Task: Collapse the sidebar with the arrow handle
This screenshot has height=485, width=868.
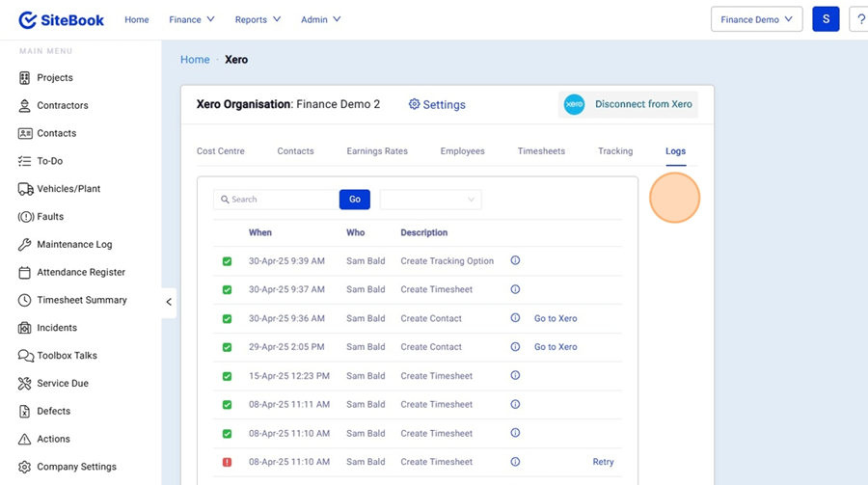Action: (x=169, y=302)
